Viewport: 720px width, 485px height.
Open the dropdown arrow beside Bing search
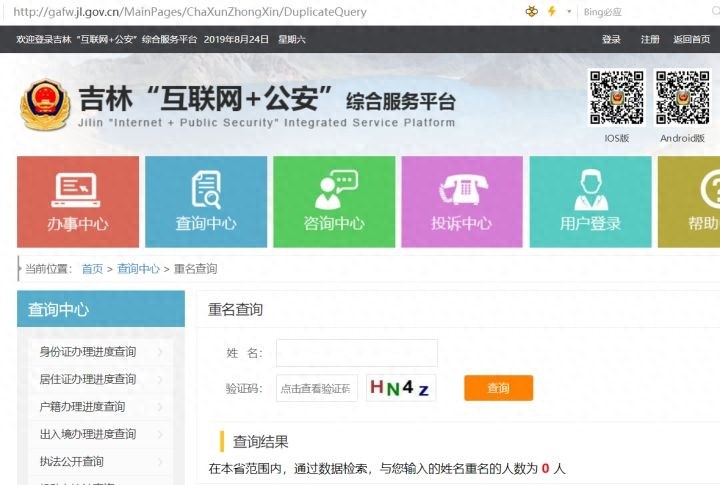point(569,12)
